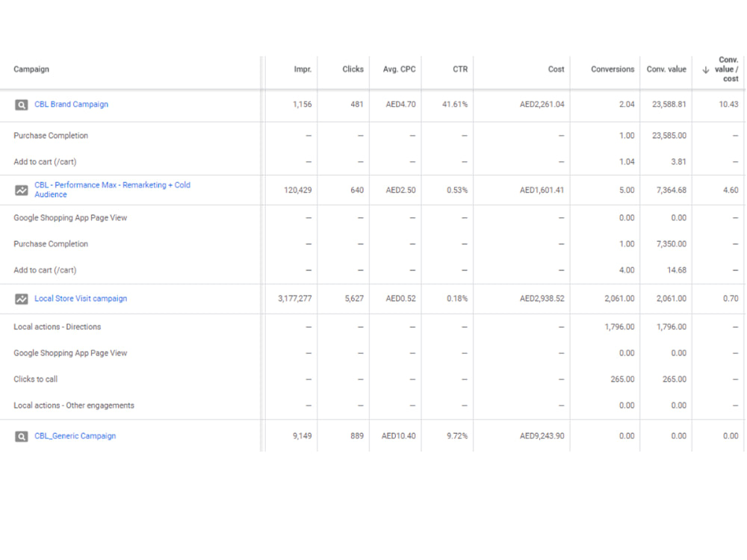Click the AED2,261.04 cost cell

[x=542, y=105]
